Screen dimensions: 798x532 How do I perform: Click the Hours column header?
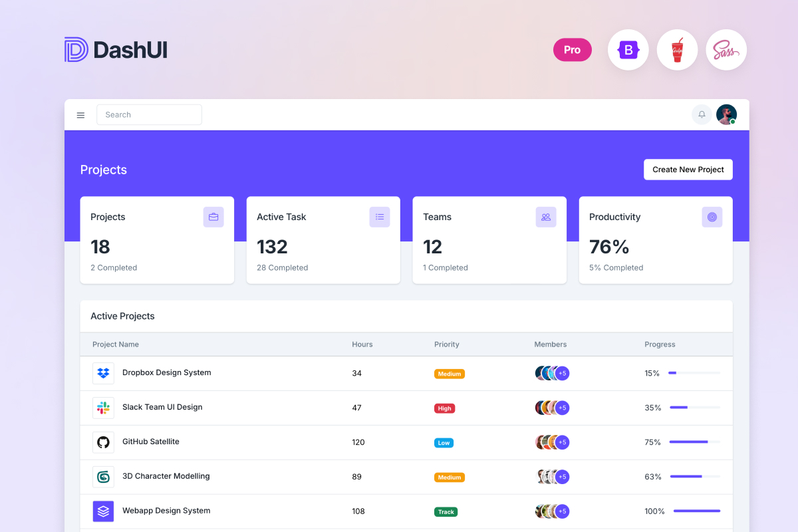point(362,344)
